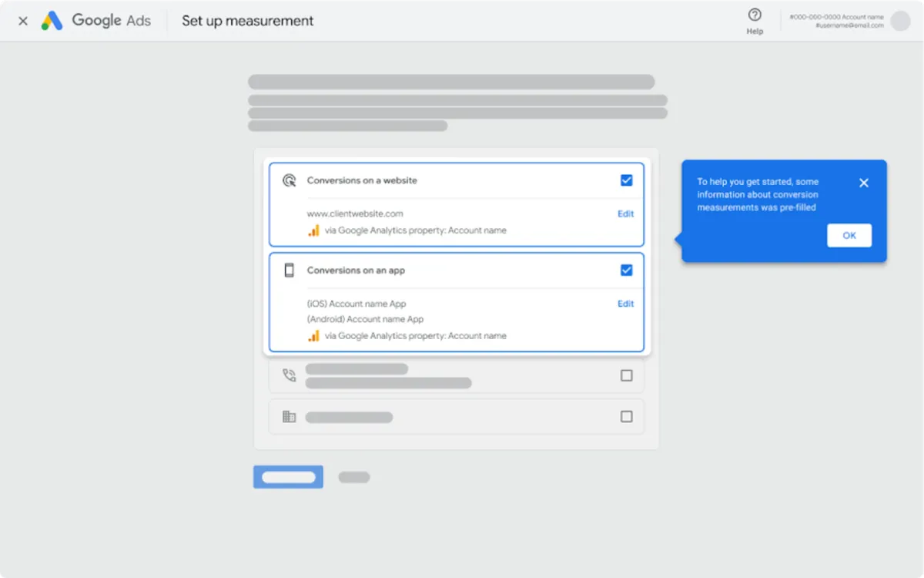
Task: Click the blue button at the bottom
Action: coord(288,476)
